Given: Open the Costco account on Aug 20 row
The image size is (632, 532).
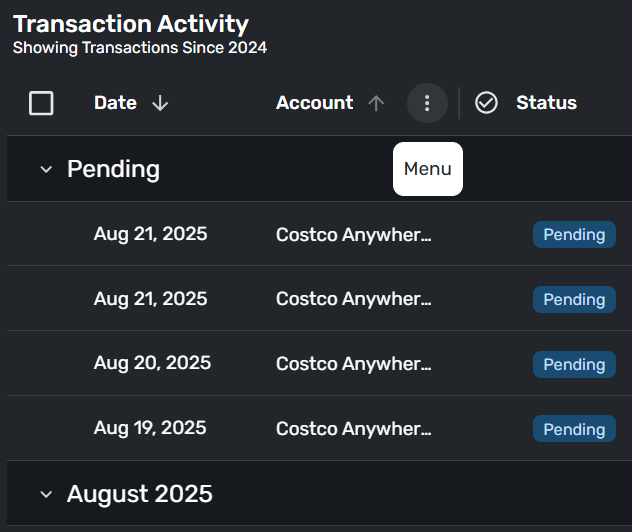Looking at the screenshot, I should pos(353,364).
